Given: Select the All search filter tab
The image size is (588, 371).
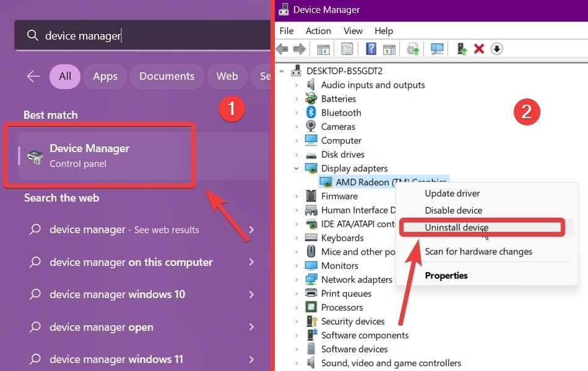Looking at the screenshot, I should pos(65,77).
